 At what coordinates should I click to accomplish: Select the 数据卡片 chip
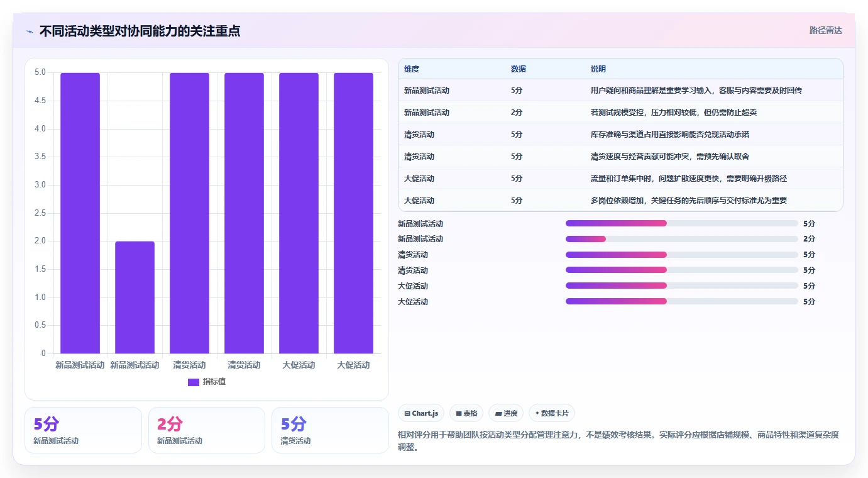pos(552,413)
